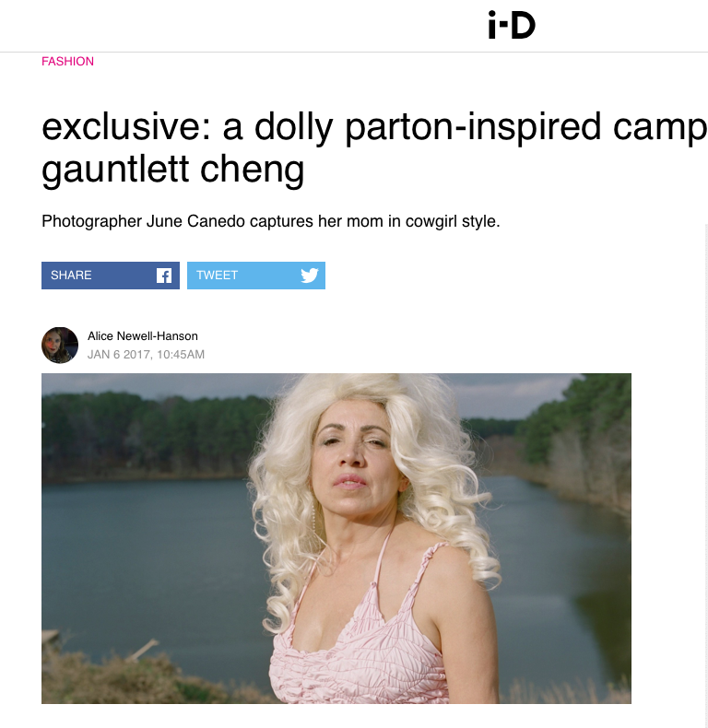Open Alice Newell-Hanson's avatar picture
The height and width of the screenshot is (728, 708).
(60, 345)
